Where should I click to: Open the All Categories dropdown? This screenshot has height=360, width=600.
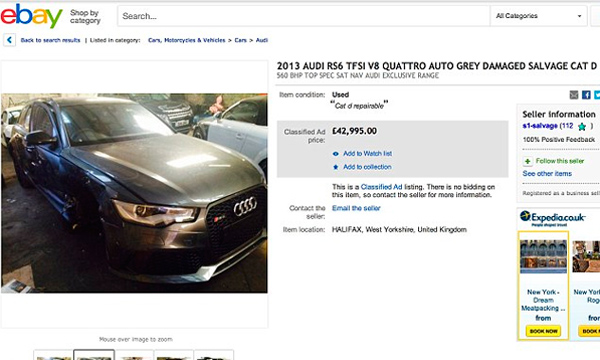tap(538, 16)
